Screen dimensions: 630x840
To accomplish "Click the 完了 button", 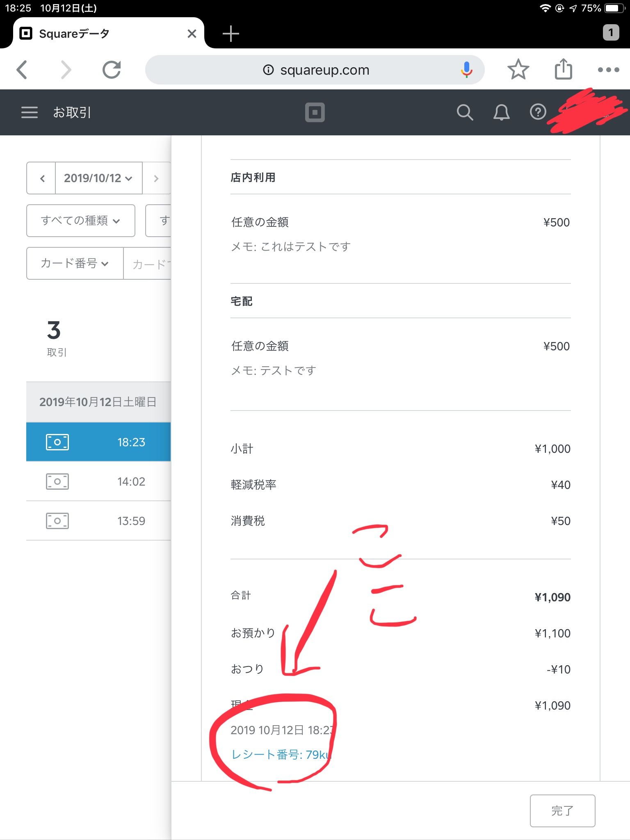I will tap(562, 810).
